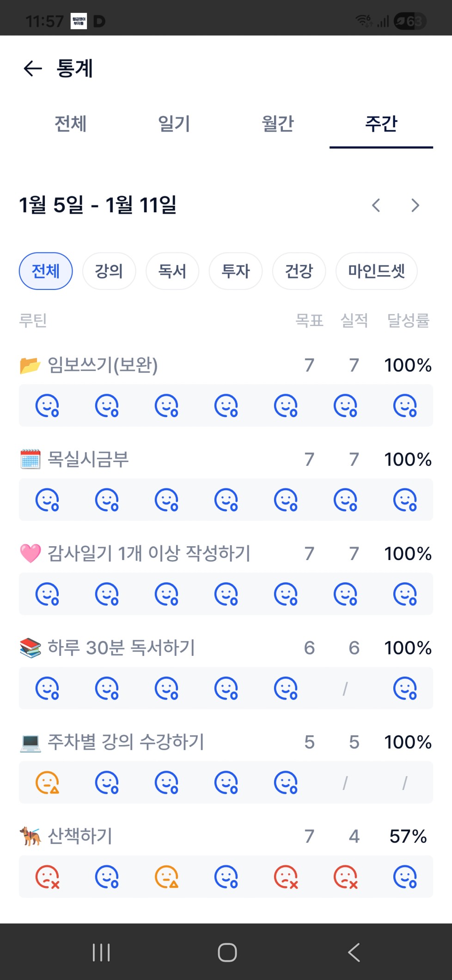The height and width of the screenshot is (980, 452).
Task: Select the 독서 category filter chip
Action: tap(172, 271)
